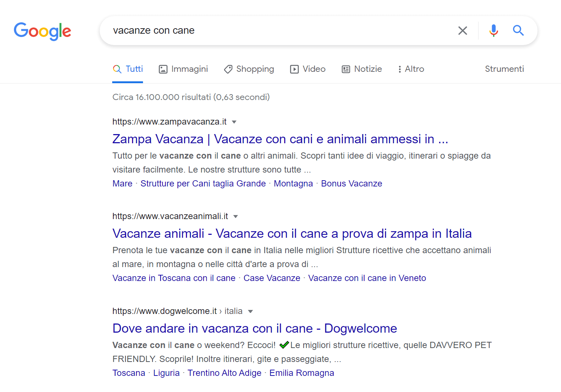Viewport: 561px width, 392px height.
Task: Expand the zampavacanza.it URL dropdown arrow
Action: click(234, 122)
